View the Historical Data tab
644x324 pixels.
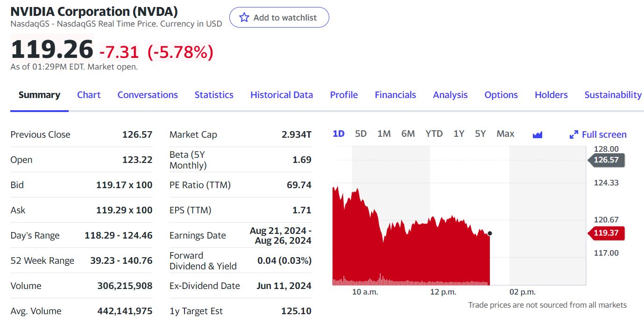pyautogui.click(x=282, y=95)
